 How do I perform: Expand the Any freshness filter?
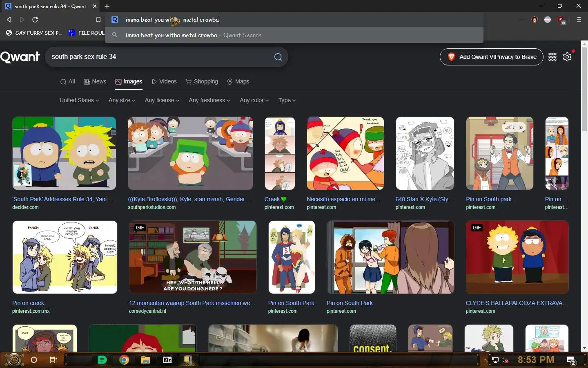209,100
